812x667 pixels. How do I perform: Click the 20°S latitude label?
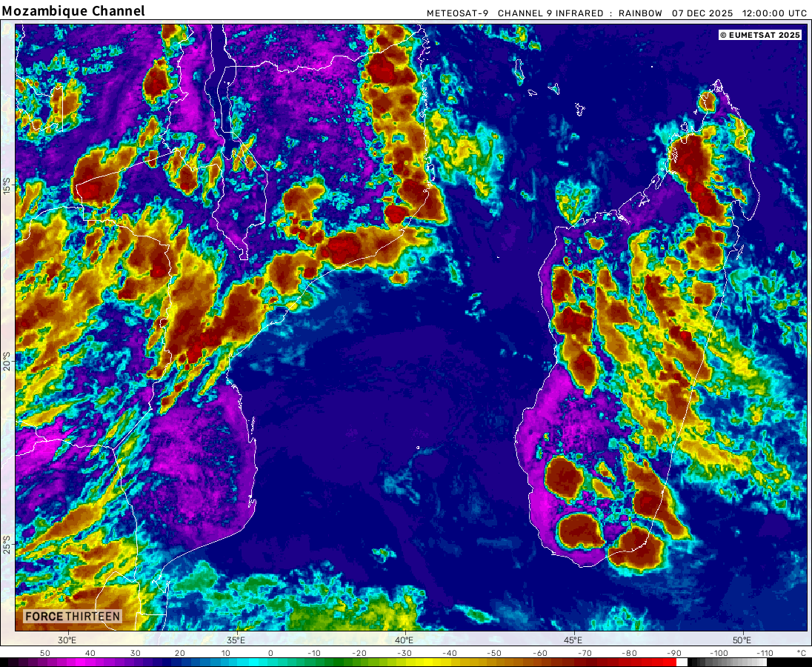pyautogui.click(x=7, y=363)
